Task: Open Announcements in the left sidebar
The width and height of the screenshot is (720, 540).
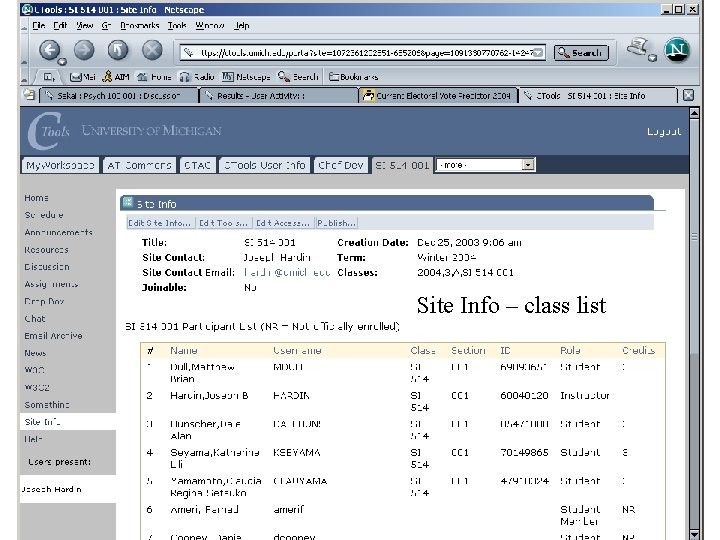Action: click(x=58, y=232)
